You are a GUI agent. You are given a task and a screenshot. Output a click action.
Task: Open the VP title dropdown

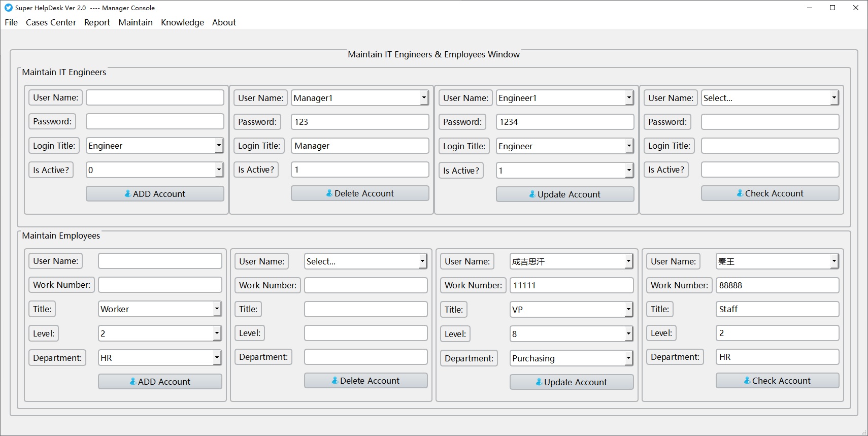[x=628, y=310]
